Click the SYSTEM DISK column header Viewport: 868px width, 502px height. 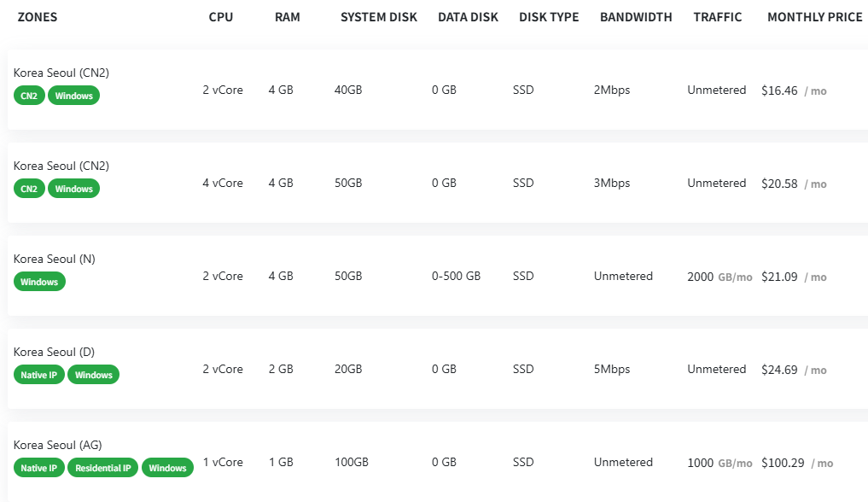click(x=379, y=17)
